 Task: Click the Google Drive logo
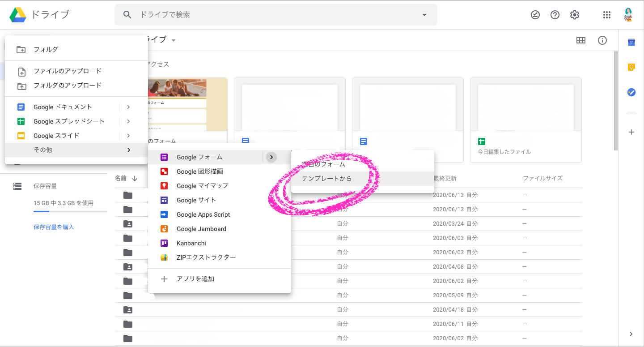18,15
